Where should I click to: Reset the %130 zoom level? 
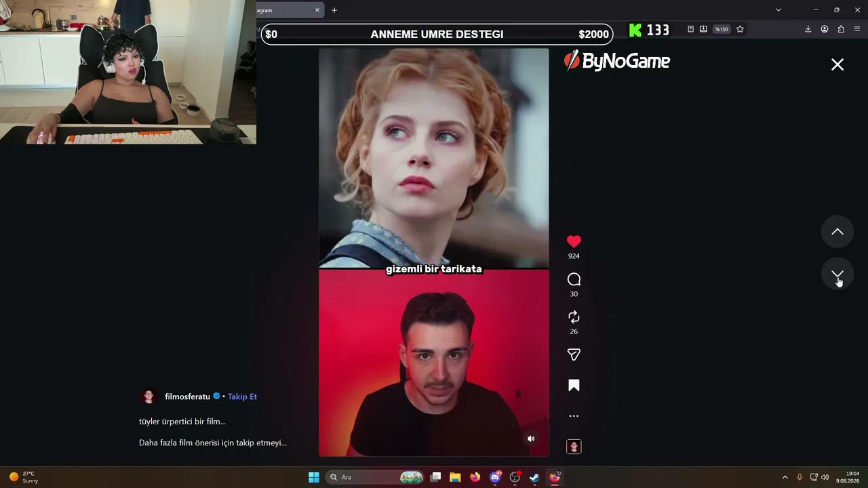(x=722, y=29)
